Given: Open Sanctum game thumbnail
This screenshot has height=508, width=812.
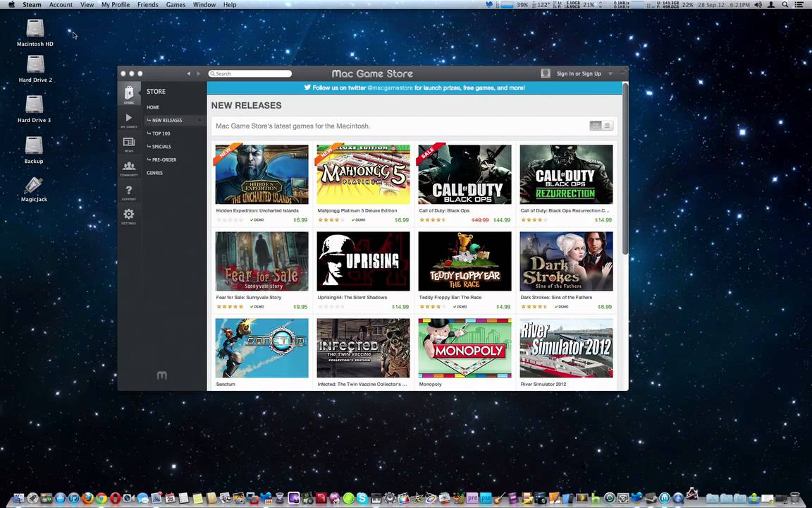Looking at the screenshot, I should pos(262,348).
